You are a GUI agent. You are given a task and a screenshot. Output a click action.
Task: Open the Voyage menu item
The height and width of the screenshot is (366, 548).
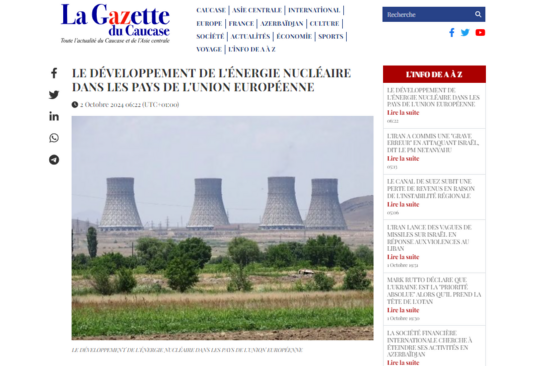point(209,49)
